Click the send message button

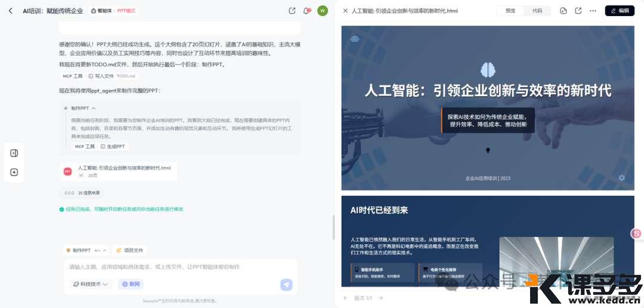coord(286,285)
